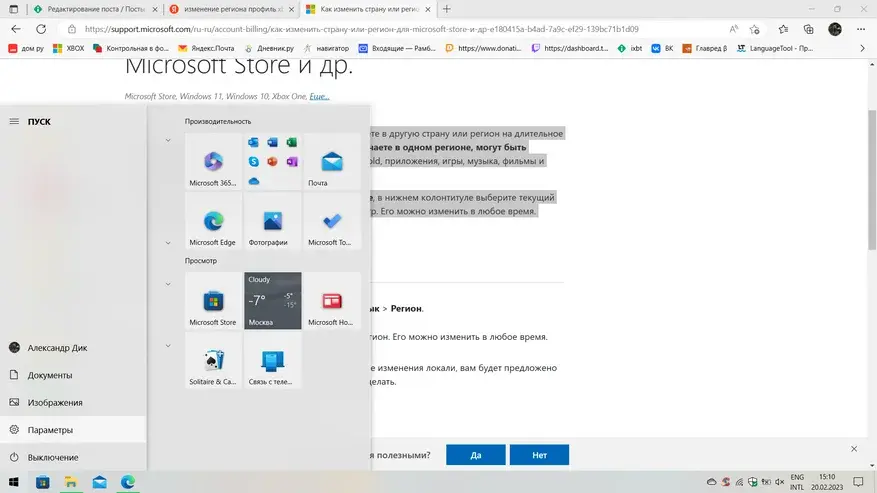This screenshot has width=877, height=493.
Task: Open the Фотографии tile
Action: click(x=272, y=221)
